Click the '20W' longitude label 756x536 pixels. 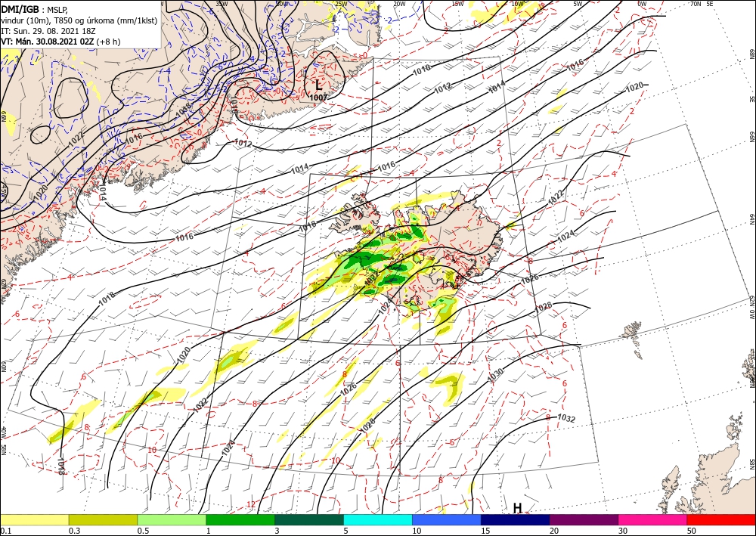399,4
